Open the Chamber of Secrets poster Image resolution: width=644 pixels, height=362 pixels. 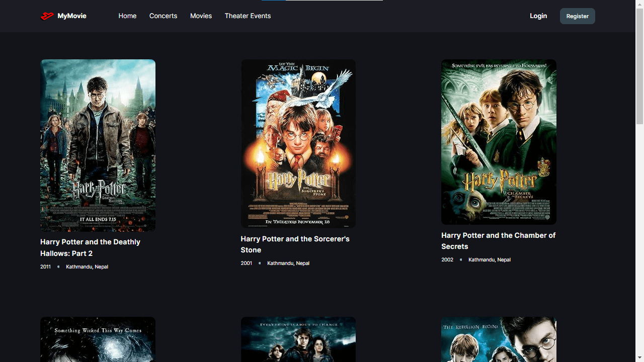coord(499,142)
